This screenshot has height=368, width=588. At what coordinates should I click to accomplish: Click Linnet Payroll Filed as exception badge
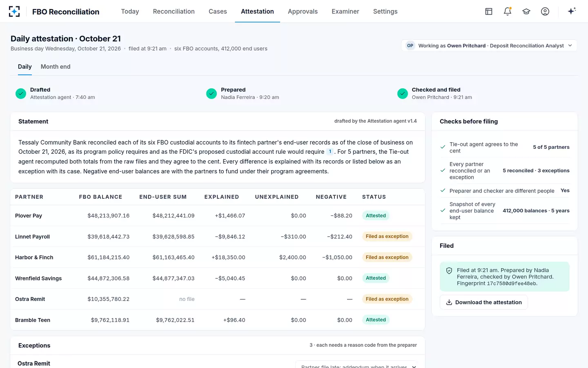(x=387, y=236)
